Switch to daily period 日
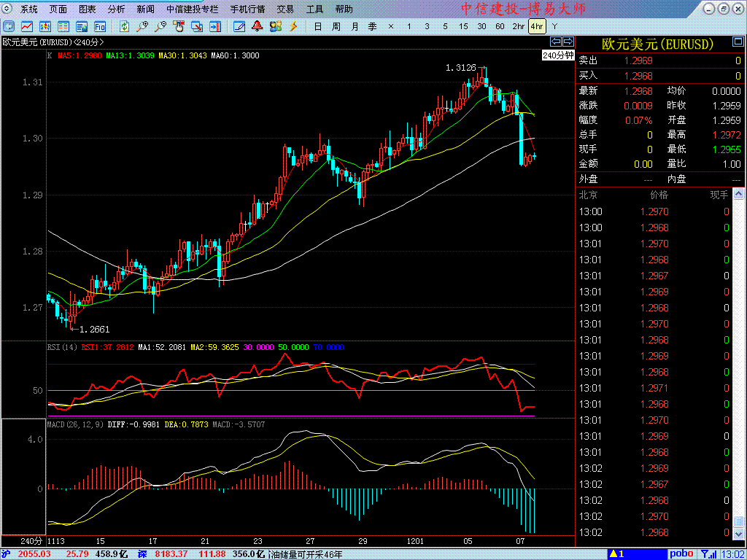Viewport: 747px width, 560px height. coord(318,26)
